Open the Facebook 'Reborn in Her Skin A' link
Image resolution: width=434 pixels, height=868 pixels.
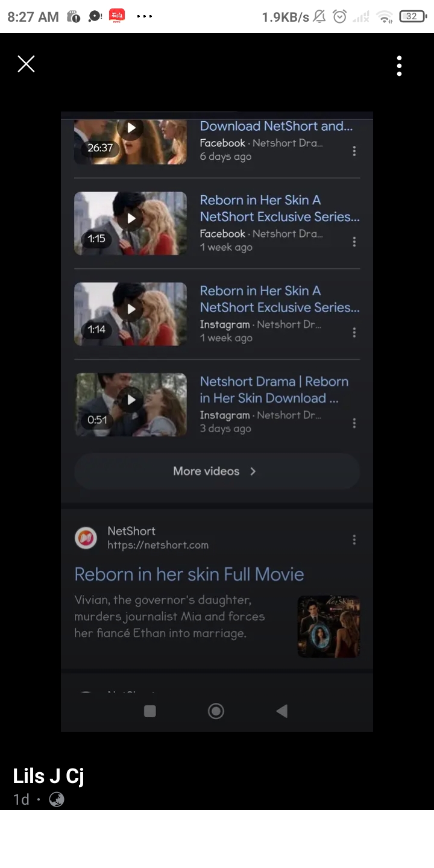pos(280,208)
